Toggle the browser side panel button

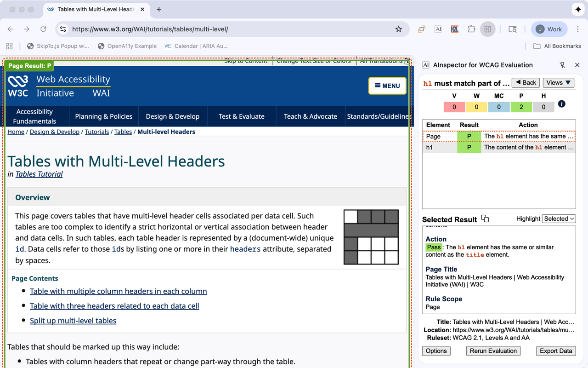tap(487, 29)
